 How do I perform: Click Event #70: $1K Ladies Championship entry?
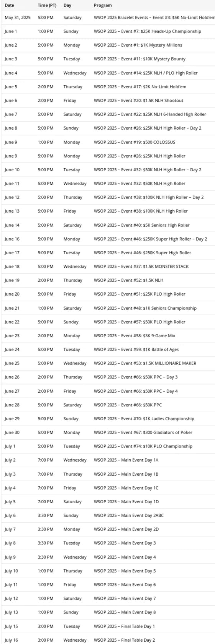coord(144,419)
